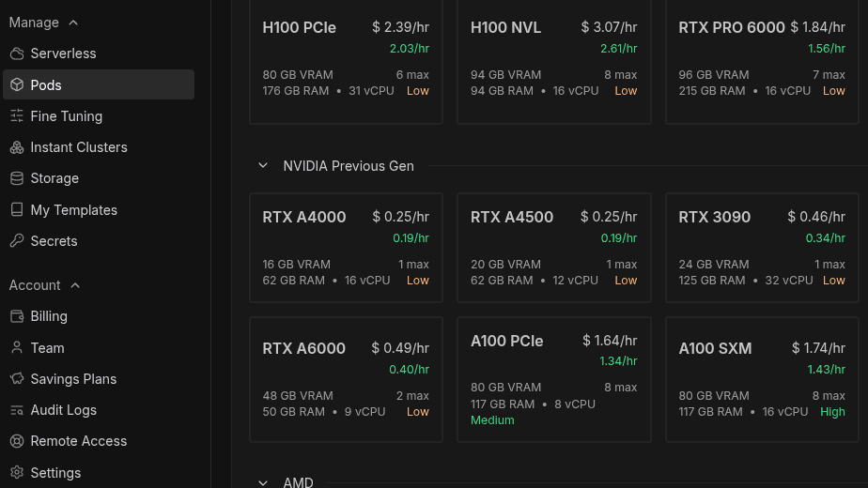Viewport: 868px width, 488px height.
Task: Click the $ 0.46/hr price on RTX 3090
Action: point(816,217)
